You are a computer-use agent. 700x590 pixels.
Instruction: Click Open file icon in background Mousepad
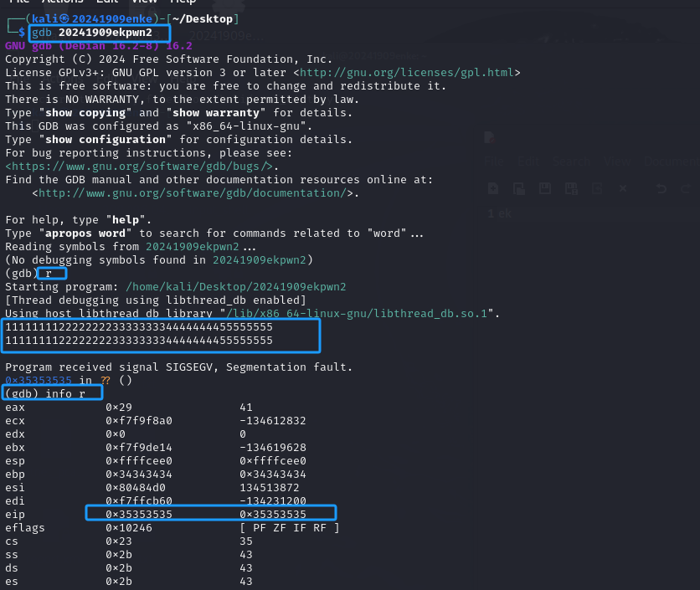tap(519, 188)
